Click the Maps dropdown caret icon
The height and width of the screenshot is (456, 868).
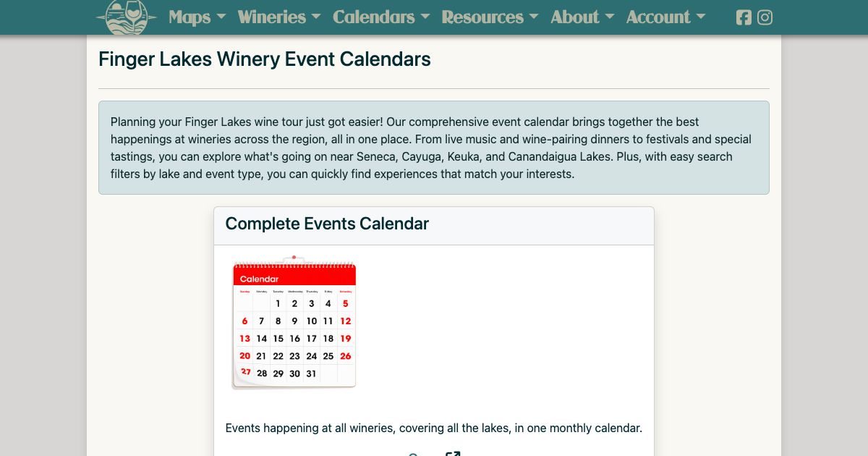221,17
